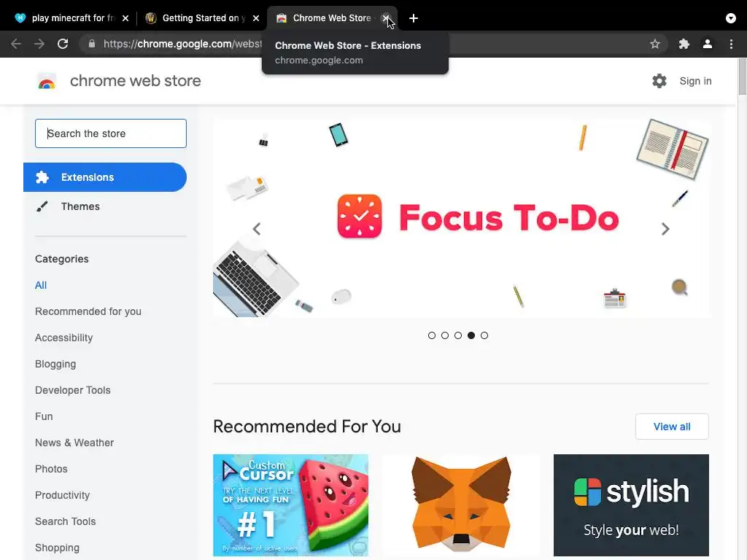Click the Sign in link
Viewport: 747px width, 560px height.
[695, 81]
